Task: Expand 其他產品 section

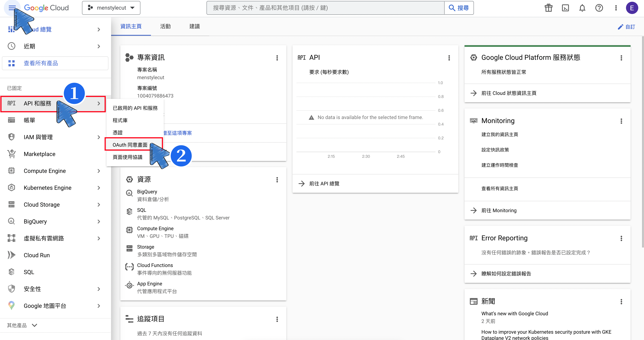Action: coord(22,325)
